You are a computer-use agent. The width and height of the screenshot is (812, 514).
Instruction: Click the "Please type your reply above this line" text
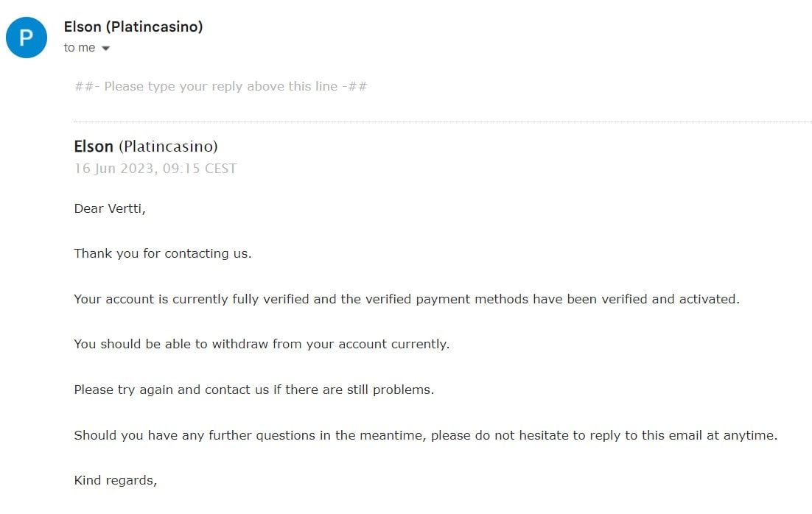pyautogui.click(x=220, y=86)
